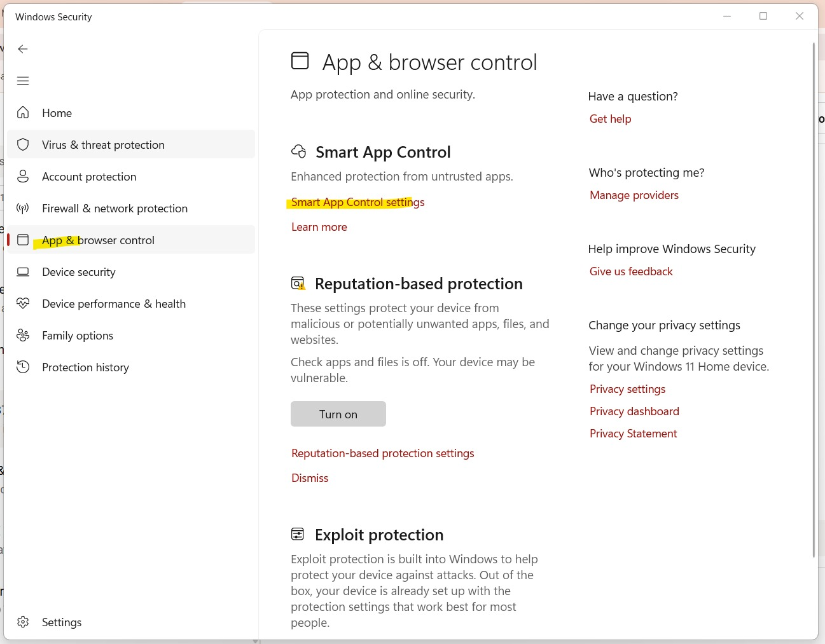The height and width of the screenshot is (644, 825).
Task: Click the vertical scrollbar thumb
Action: pyautogui.click(x=814, y=300)
